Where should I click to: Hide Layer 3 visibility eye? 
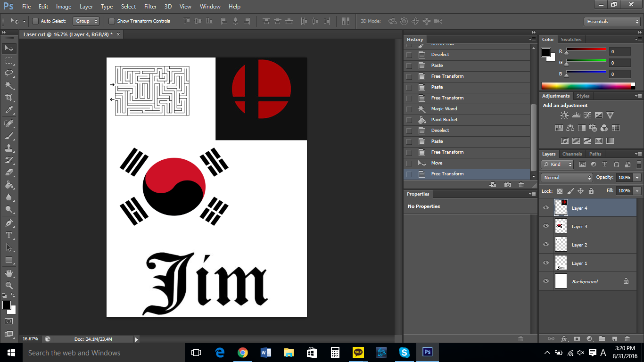coord(546,226)
